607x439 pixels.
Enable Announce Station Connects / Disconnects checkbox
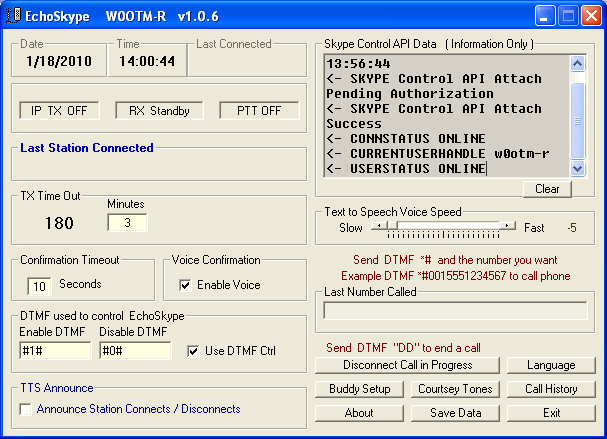point(26,409)
